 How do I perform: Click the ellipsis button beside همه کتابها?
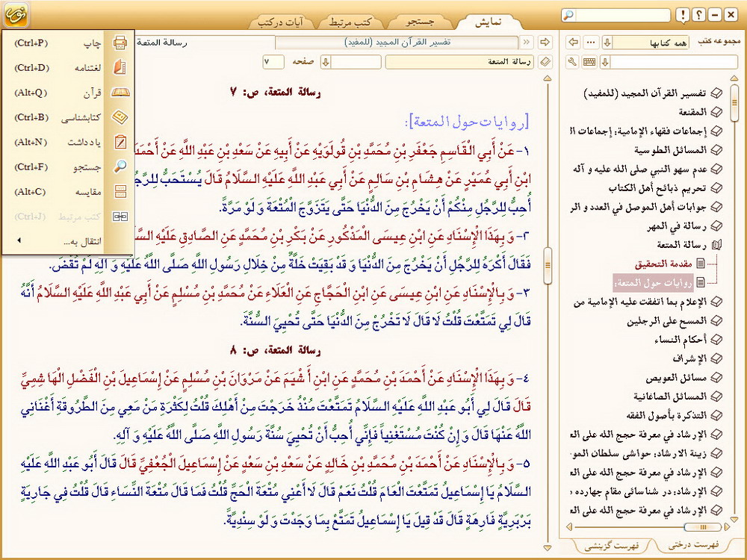[x=591, y=42]
